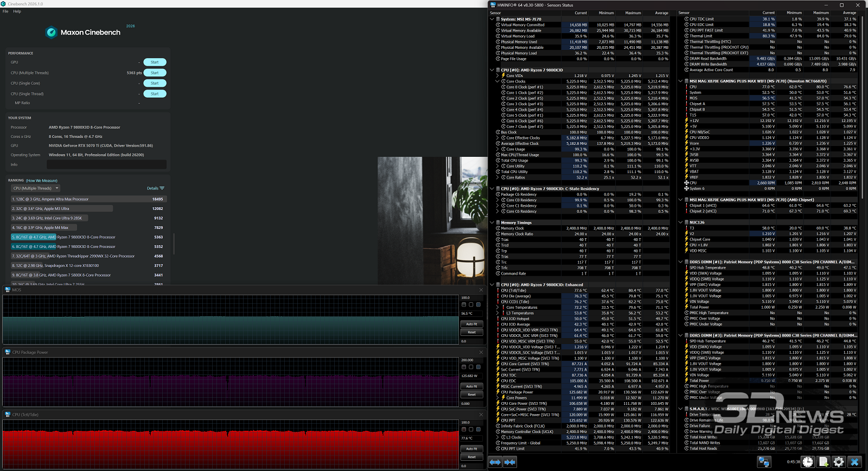
Task: Click the logging start document icon
Action: pyautogui.click(x=824, y=462)
